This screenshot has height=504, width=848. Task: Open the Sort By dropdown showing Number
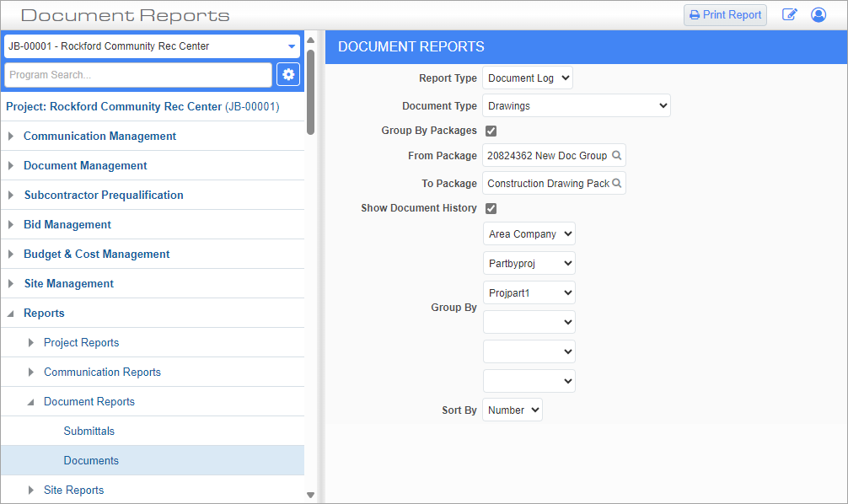(x=512, y=410)
